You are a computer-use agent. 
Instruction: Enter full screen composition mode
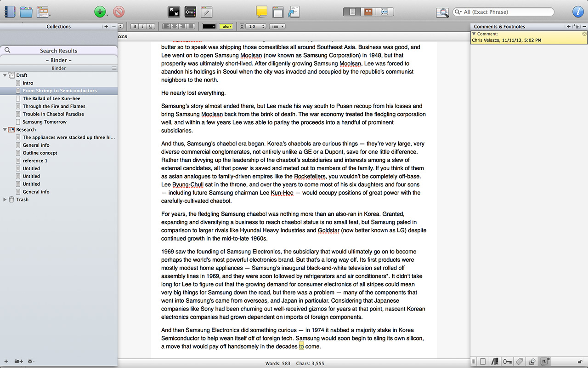click(x=174, y=12)
